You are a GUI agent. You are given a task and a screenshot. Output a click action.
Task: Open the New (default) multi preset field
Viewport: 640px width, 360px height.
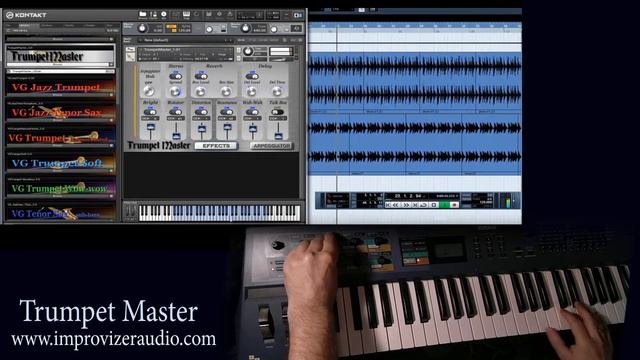point(186,40)
